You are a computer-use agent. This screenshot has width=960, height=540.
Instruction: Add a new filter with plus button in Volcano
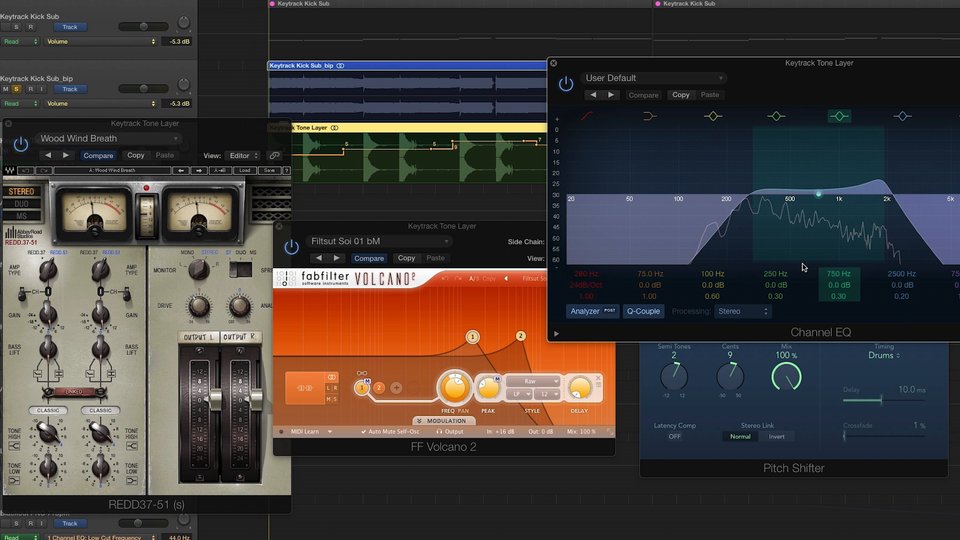[396, 388]
